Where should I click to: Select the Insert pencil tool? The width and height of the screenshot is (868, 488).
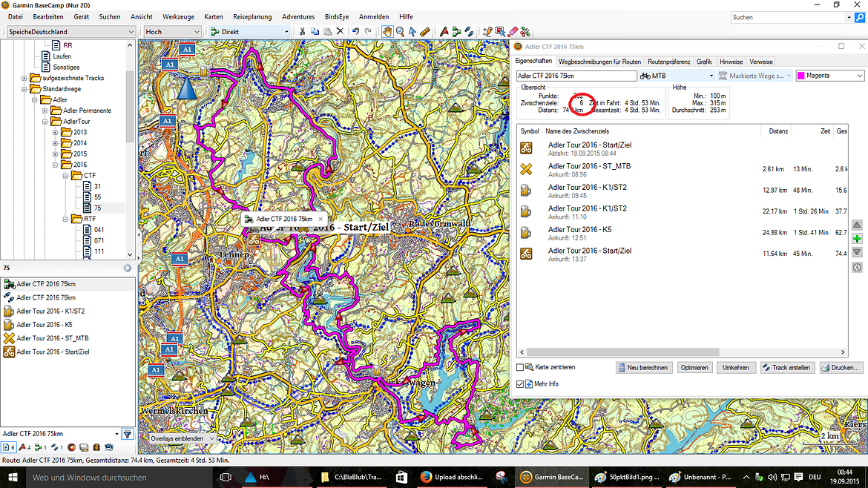487,32
